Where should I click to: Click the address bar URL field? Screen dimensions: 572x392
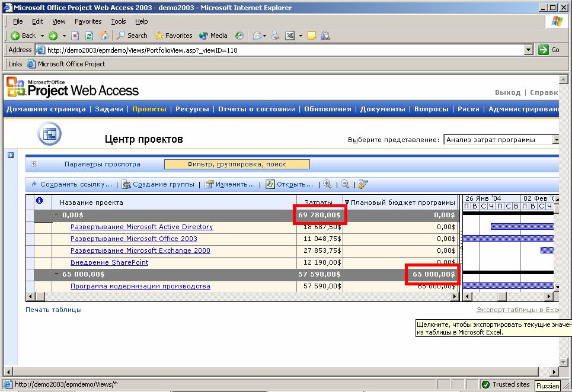(x=285, y=50)
